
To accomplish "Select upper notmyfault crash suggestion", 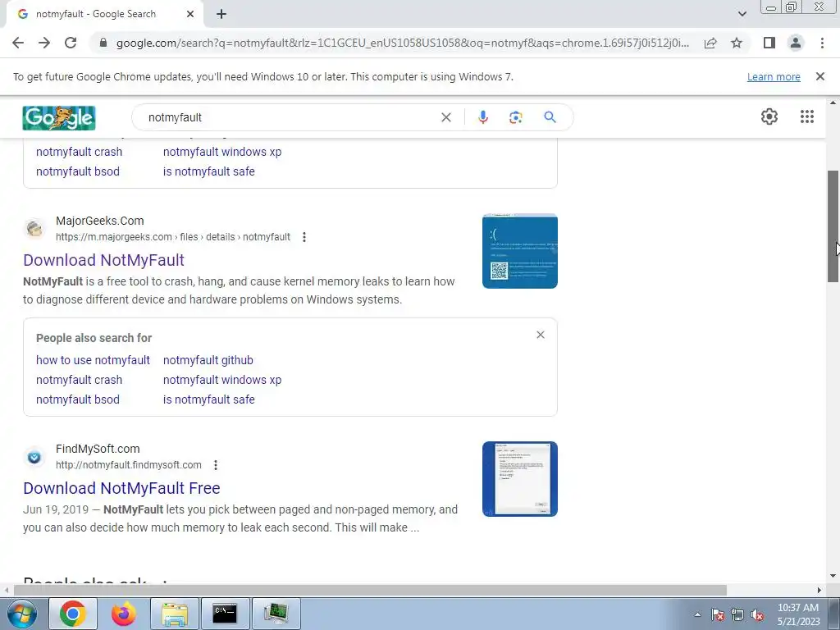I will coord(79,152).
